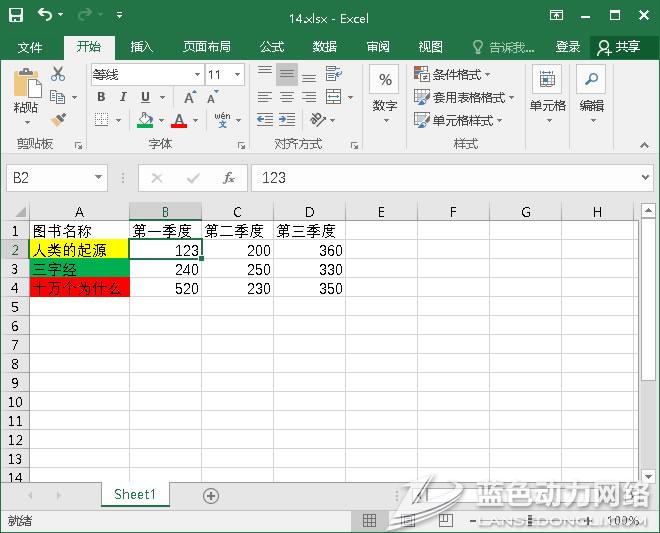Open the font name dropdown
Image resolution: width=660 pixels, height=533 pixels.
pyautogui.click(x=197, y=75)
